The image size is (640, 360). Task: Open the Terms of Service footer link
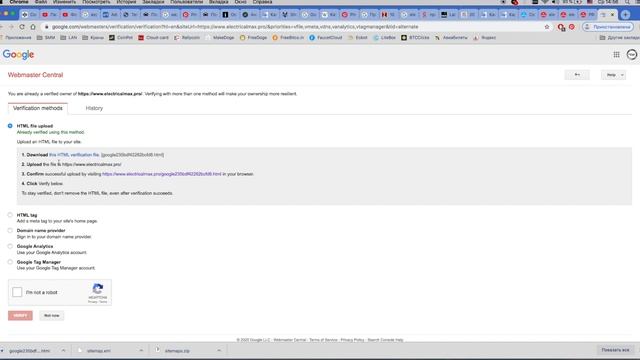[x=323, y=340]
